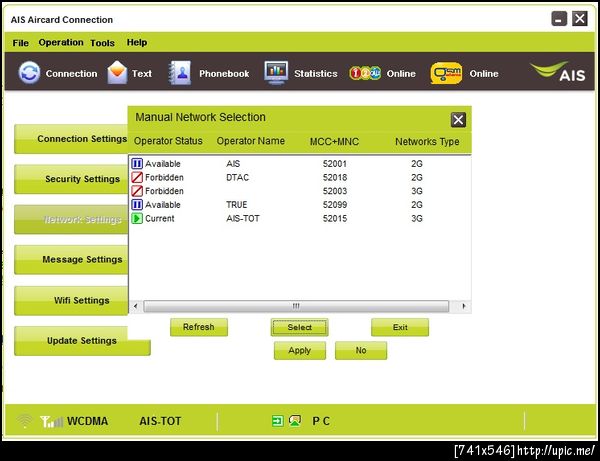Viewport: 600px width, 461px height.
Task: Click the No button
Action: click(361, 350)
